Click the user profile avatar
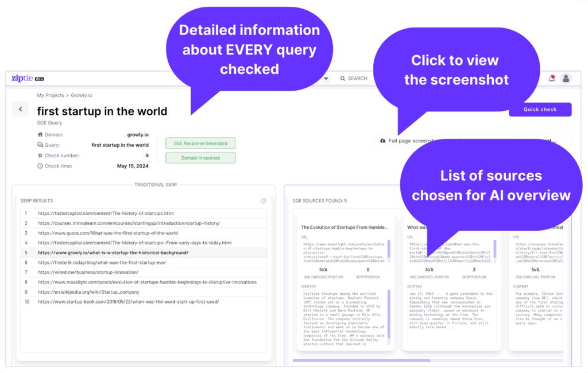 click(x=566, y=78)
